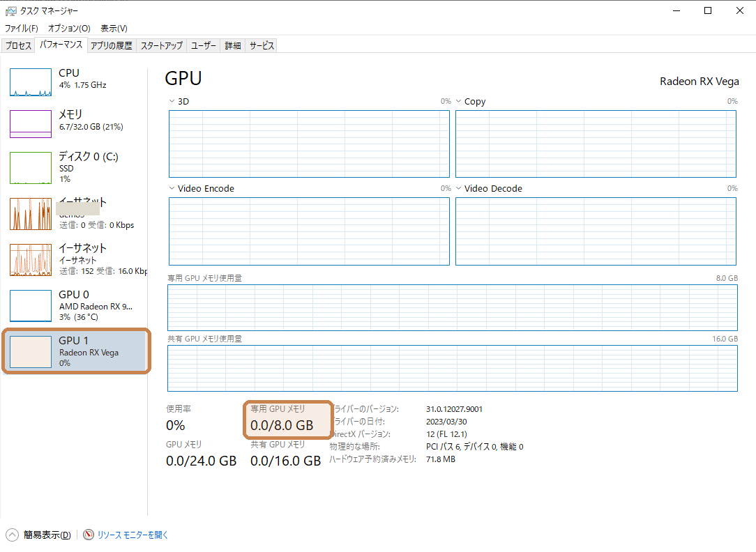756x552 pixels.
Task: Click the 簡易表示(D) button
Action: tap(47, 535)
